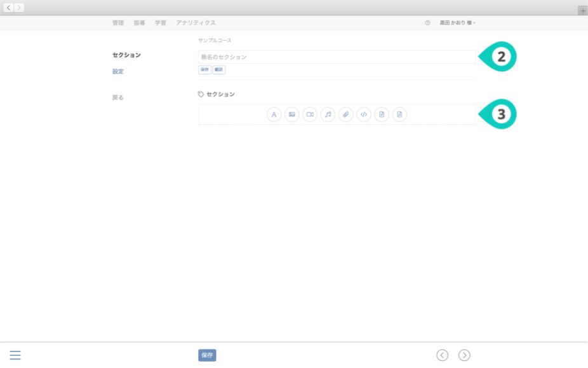Click the first document icon in content toolbar

point(382,114)
